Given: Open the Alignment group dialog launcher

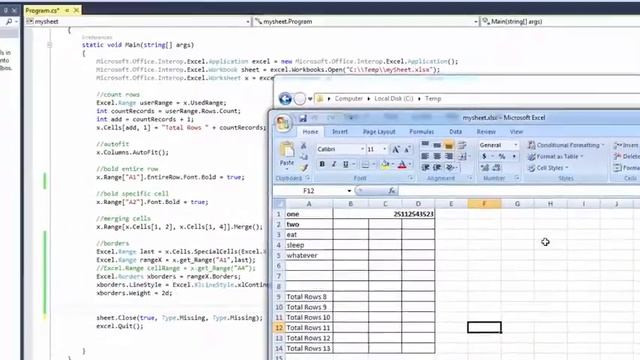Looking at the screenshot, I should (x=470, y=178).
